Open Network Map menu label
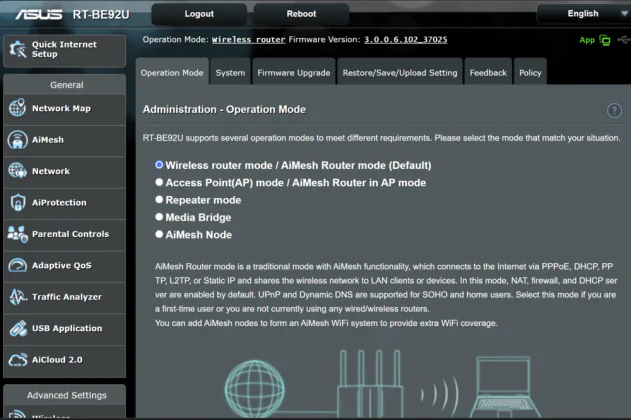 (61, 108)
